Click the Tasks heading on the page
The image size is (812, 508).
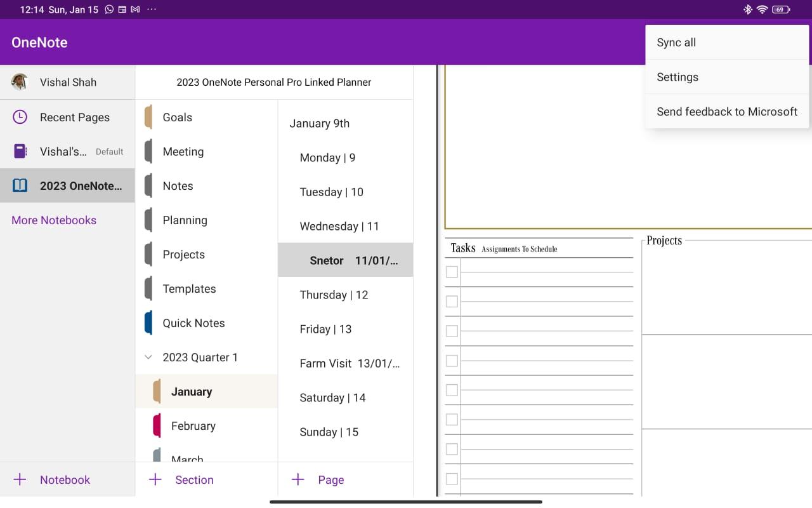point(463,248)
